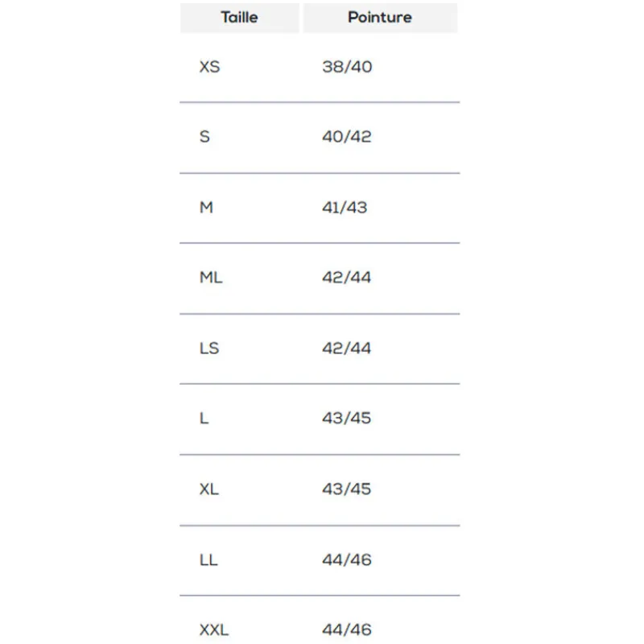The height and width of the screenshot is (644, 644).
Task: Click the Pointure column header
Action: point(379,17)
